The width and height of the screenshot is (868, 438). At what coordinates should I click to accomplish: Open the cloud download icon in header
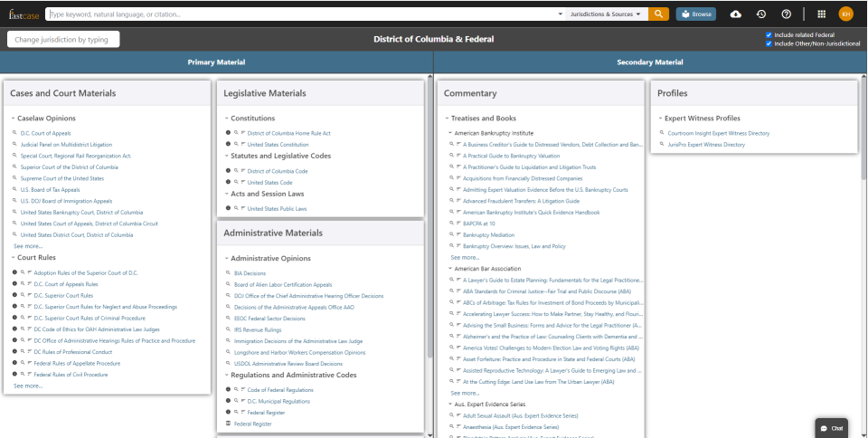(x=736, y=14)
